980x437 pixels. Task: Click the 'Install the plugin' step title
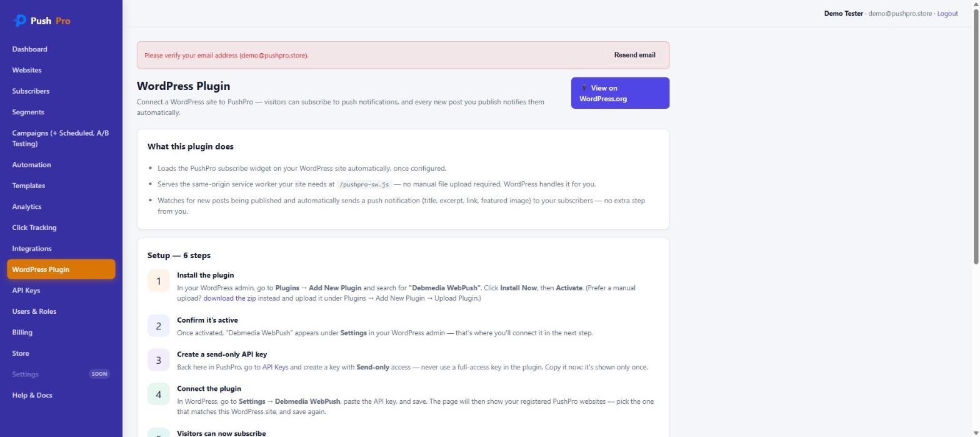206,275
